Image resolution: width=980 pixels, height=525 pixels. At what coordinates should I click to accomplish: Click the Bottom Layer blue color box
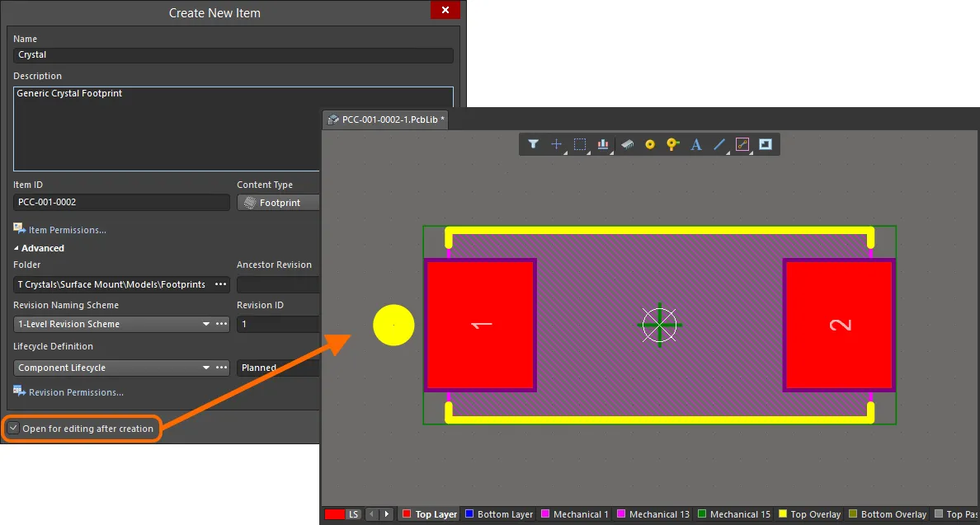point(469,513)
